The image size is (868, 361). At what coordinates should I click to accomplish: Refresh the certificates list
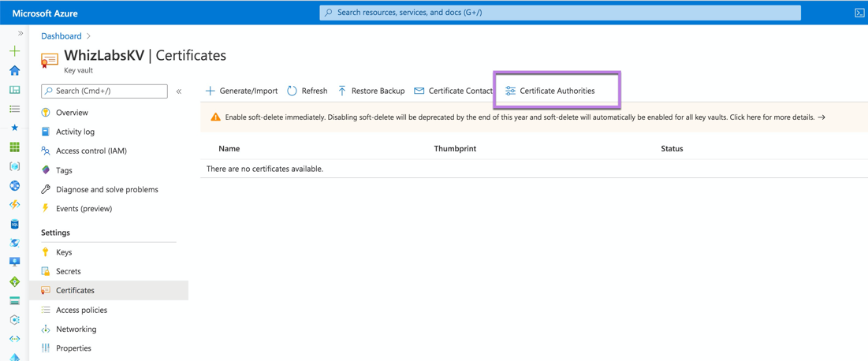(x=307, y=91)
